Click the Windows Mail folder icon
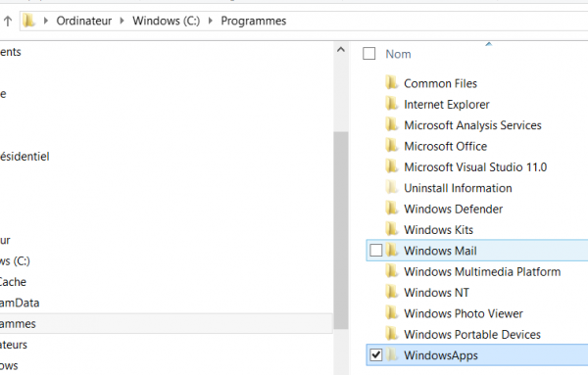The image size is (588, 375). tap(391, 251)
